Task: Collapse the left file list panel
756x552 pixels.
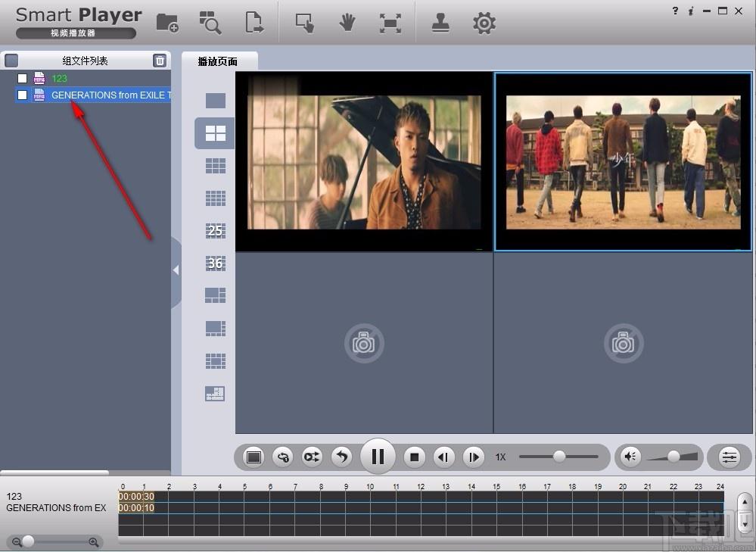Action: 176,270
